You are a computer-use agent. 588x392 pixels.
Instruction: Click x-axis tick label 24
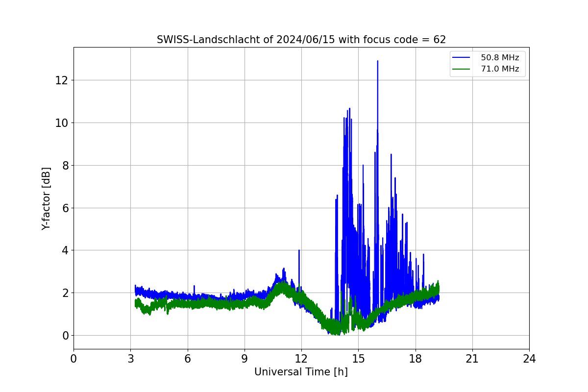[529, 359]
